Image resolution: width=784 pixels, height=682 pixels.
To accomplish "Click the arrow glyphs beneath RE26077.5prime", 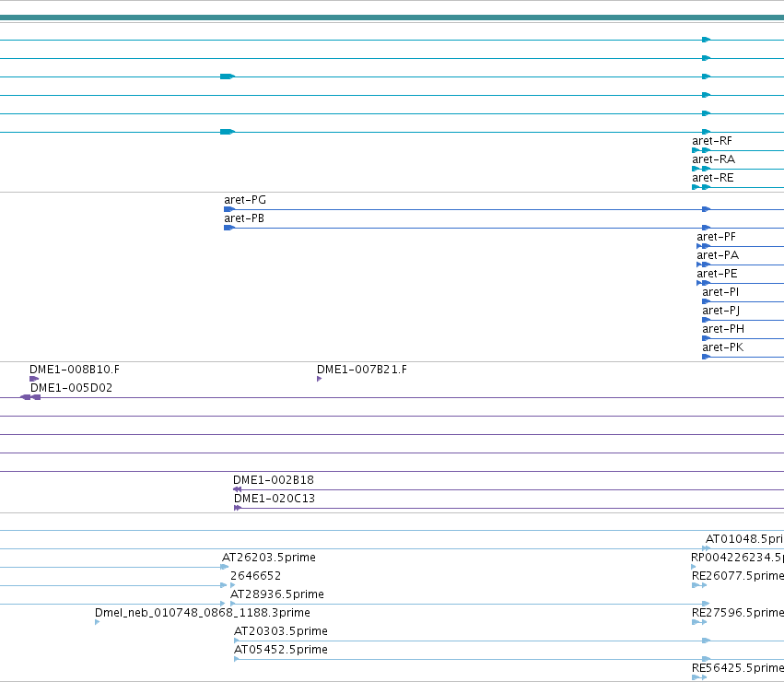I will pos(699,585).
